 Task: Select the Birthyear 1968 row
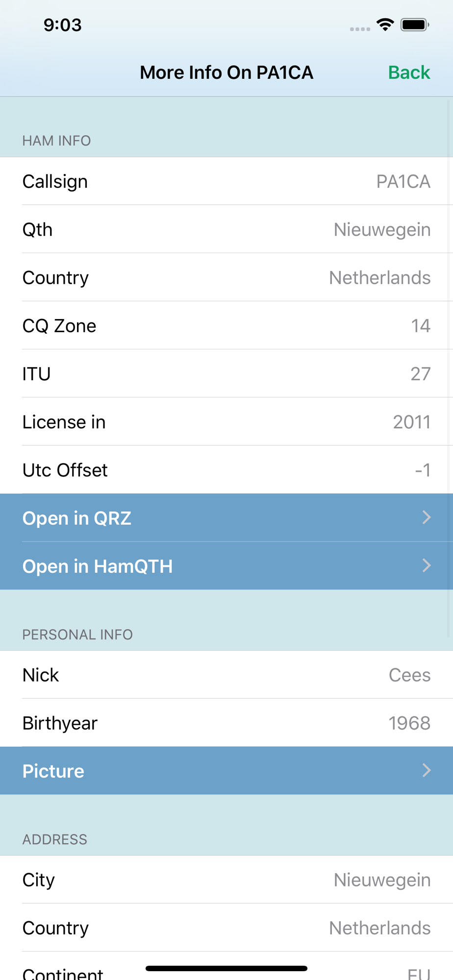click(226, 723)
